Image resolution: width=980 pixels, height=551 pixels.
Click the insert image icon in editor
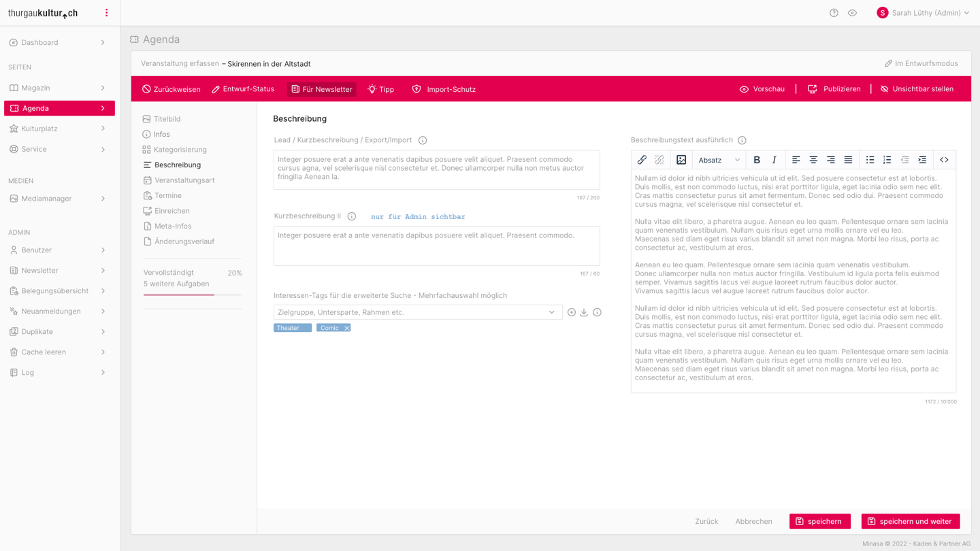point(681,160)
